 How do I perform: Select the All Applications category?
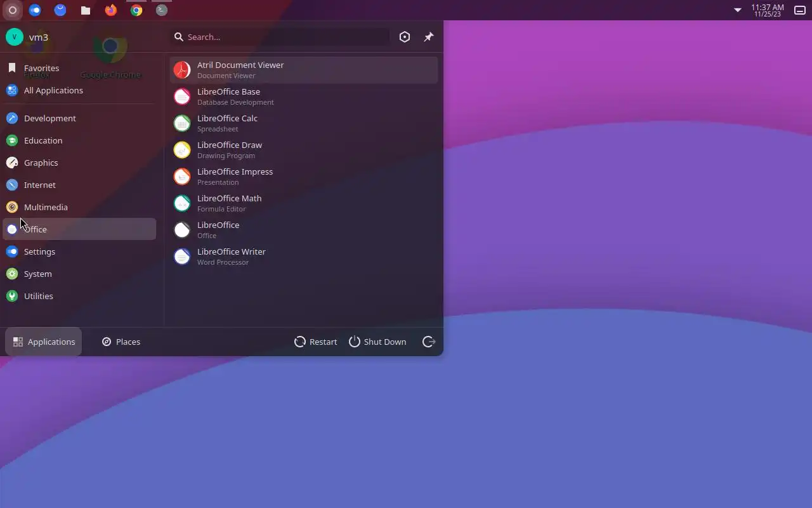pos(79,90)
